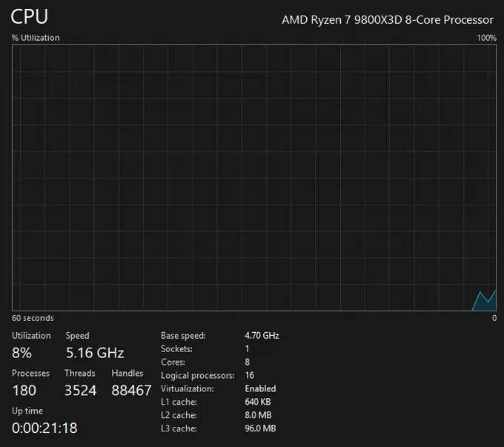
Task: Click the L1 cache value 640 KB
Action: tap(258, 402)
